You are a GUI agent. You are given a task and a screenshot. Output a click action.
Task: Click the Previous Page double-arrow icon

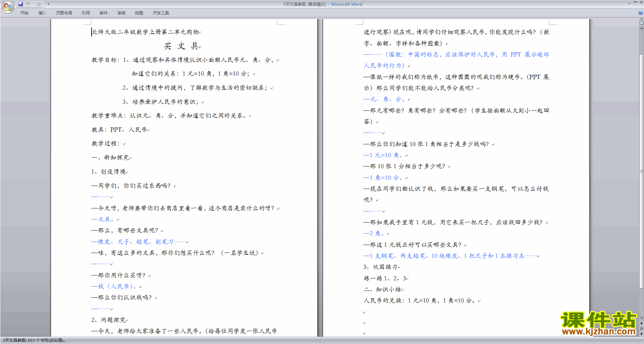(x=641, y=323)
